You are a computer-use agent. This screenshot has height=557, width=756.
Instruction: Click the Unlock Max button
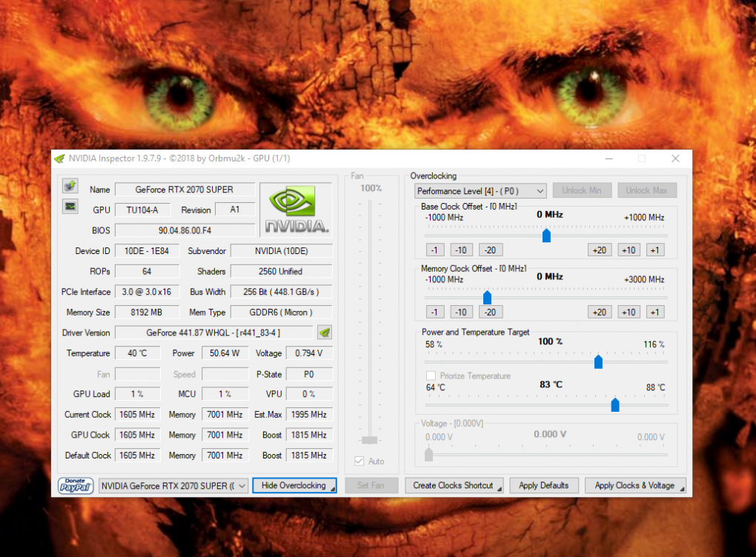646,190
